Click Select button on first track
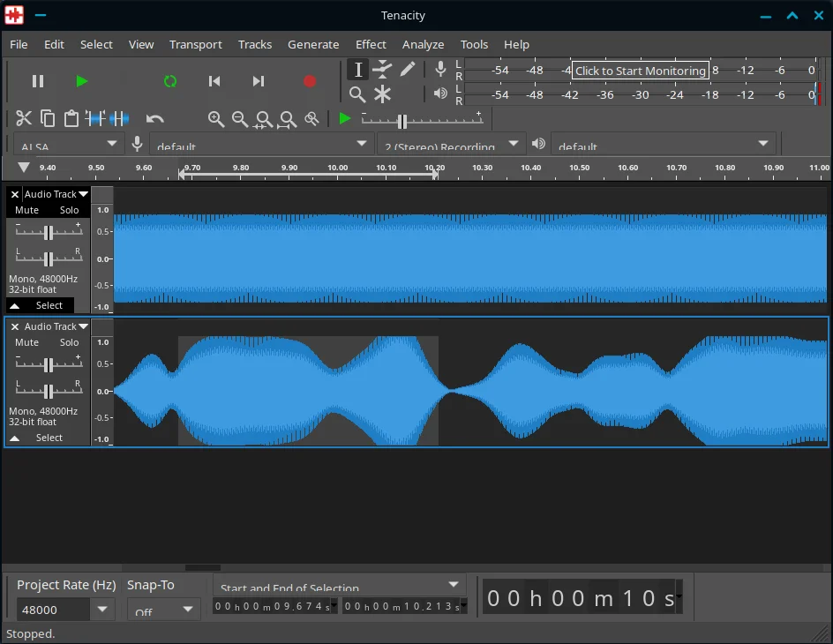833x644 pixels. pyautogui.click(x=49, y=306)
